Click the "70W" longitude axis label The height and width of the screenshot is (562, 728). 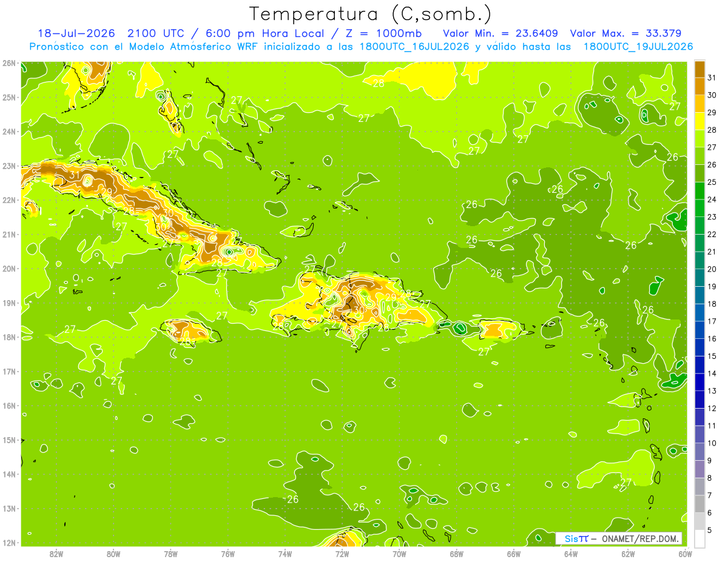[x=399, y=554]
